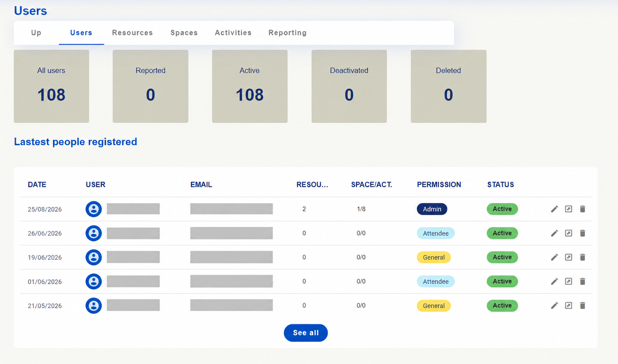Screen dimensions: 618x364
Task: Click the Admin permission badge
Action: pyautogui.click(x=432, y=209)
